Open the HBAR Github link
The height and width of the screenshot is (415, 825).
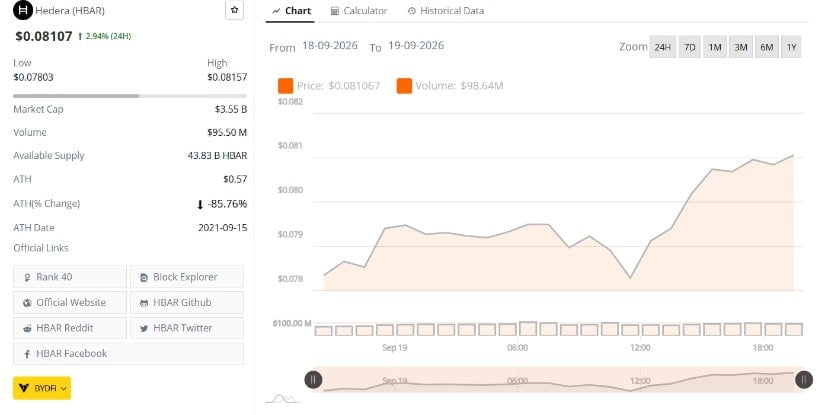(x=187, y=302)
